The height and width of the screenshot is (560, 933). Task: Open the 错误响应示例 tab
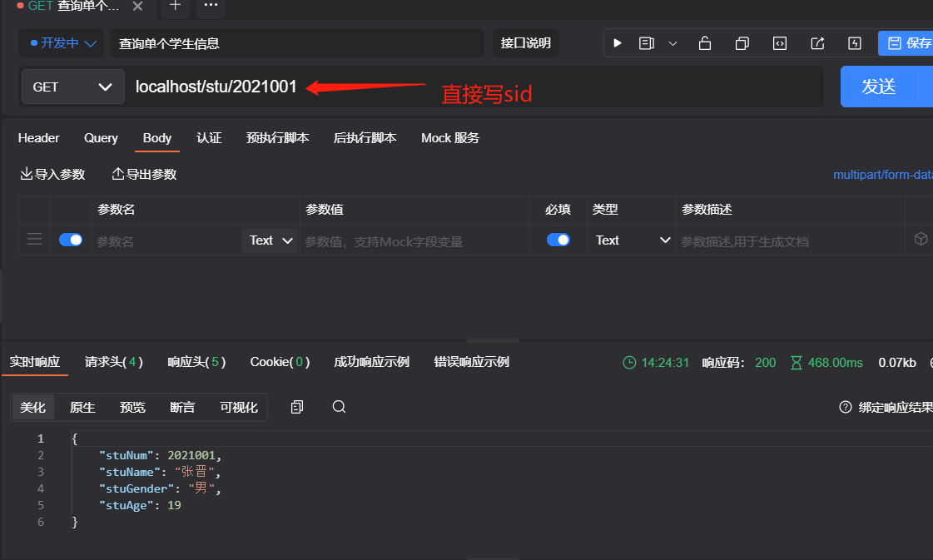(x=471, y=362)
